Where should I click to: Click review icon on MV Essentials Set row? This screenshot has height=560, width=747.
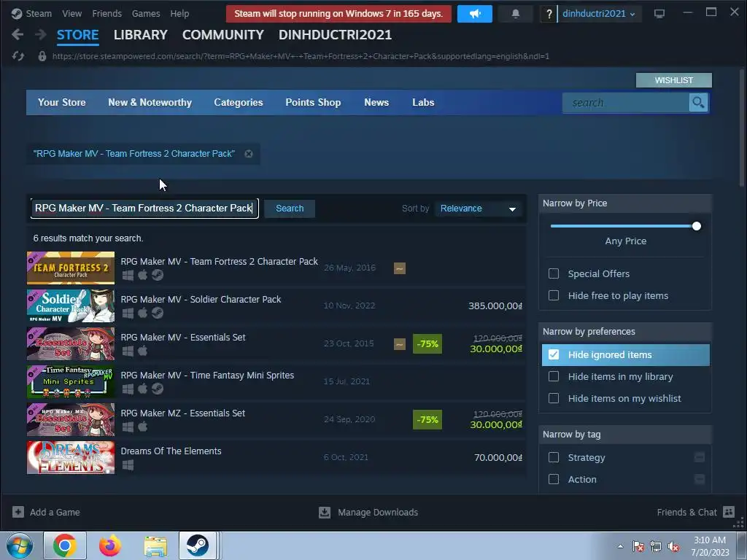pyautogui.click(x=400, y=344)
